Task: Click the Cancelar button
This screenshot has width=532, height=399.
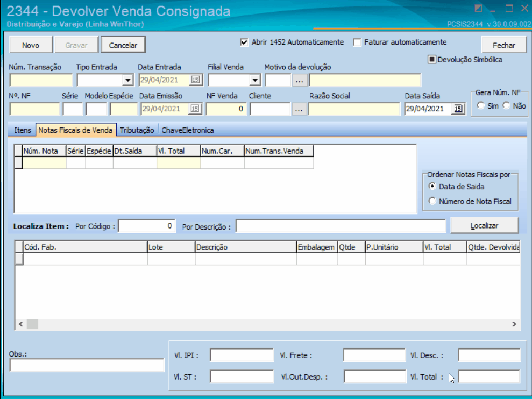Action: click(123, 45)
